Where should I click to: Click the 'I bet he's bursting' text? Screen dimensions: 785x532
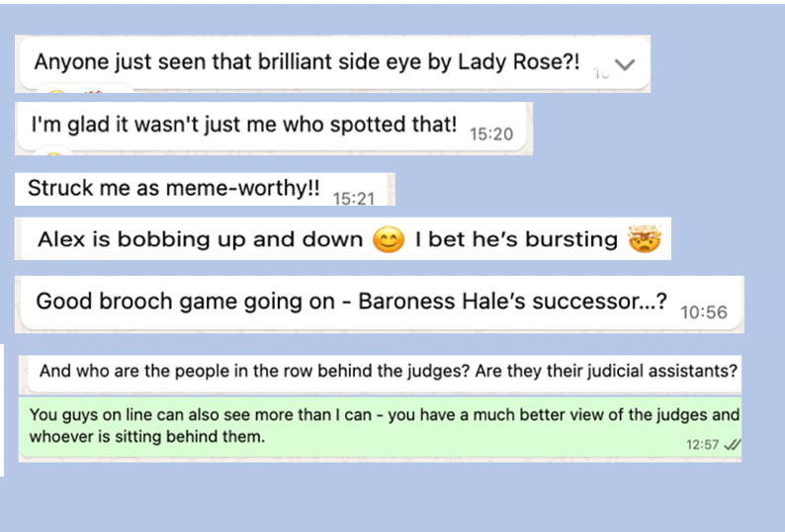point(523,240)
